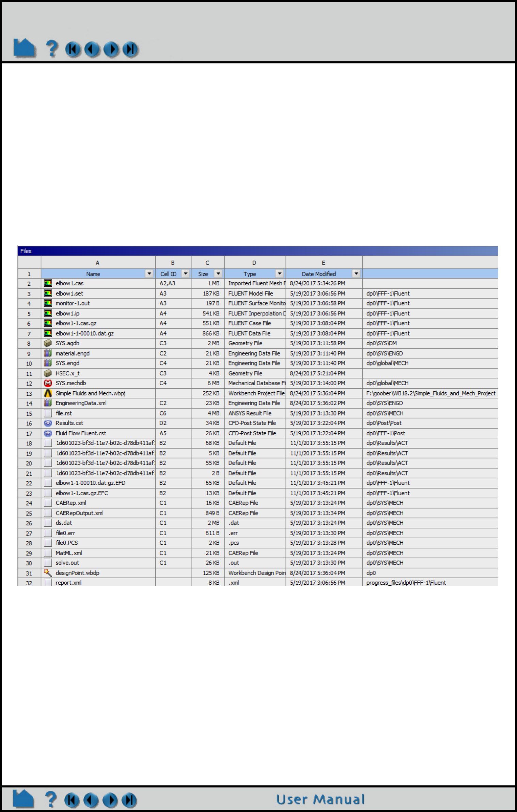The image size is (517, 812).
Task: Open help via top question mark icon
Action: click(52, 48)
